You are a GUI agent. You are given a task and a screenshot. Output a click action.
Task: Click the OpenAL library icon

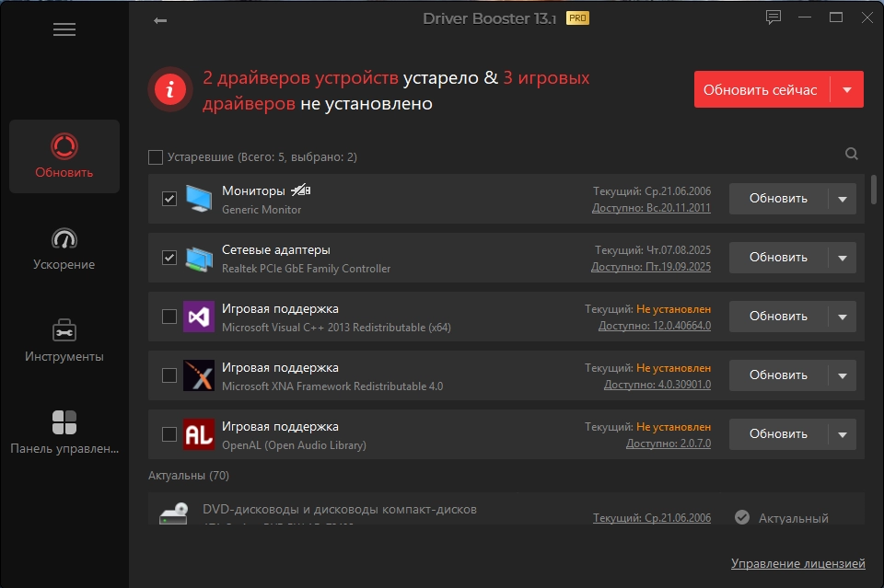coord(199,434)
